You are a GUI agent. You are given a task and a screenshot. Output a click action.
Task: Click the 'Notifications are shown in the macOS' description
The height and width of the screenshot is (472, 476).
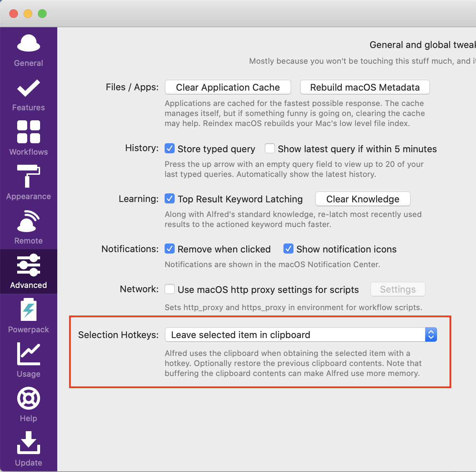coord(272,264)
